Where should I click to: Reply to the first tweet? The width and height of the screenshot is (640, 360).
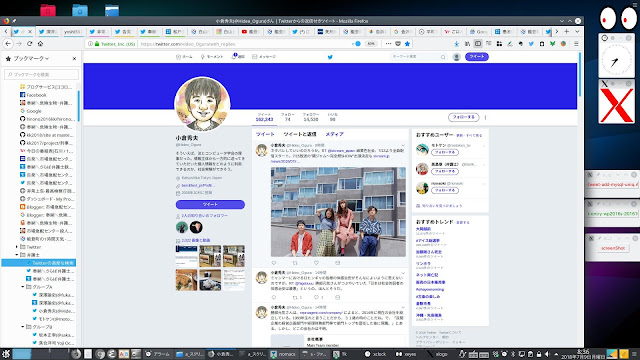(x=273, y=263)
